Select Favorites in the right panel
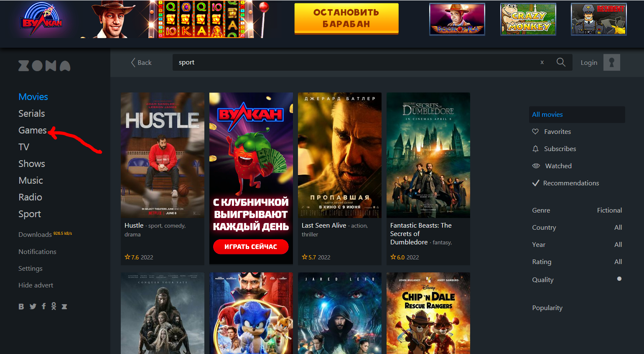This screenshot has width=644, height=354. [x=557, y=131]
